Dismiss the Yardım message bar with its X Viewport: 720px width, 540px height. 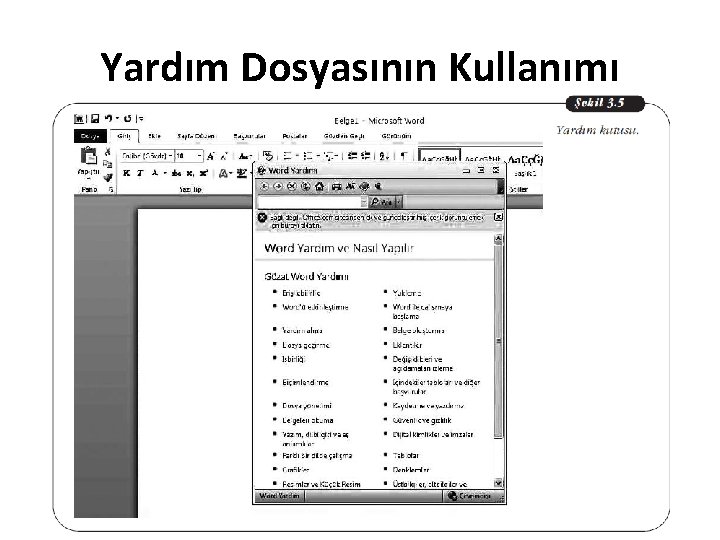(498, 217)
